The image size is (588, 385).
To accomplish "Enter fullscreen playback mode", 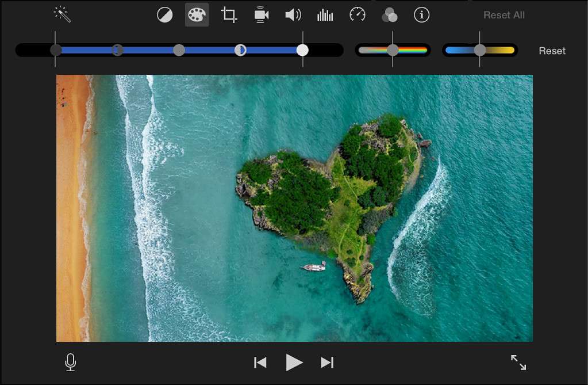I will pos(518,362).
